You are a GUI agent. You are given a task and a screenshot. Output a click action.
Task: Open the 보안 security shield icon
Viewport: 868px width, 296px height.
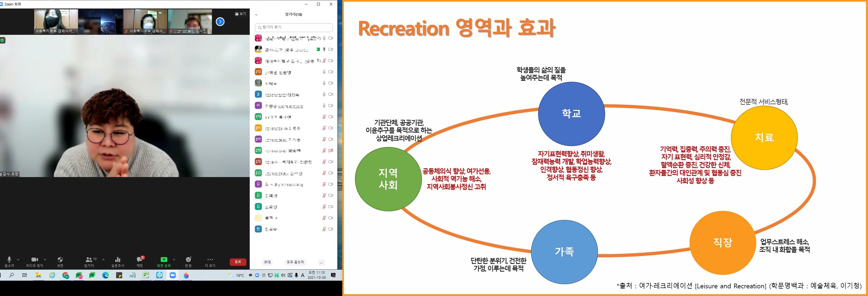60,260
